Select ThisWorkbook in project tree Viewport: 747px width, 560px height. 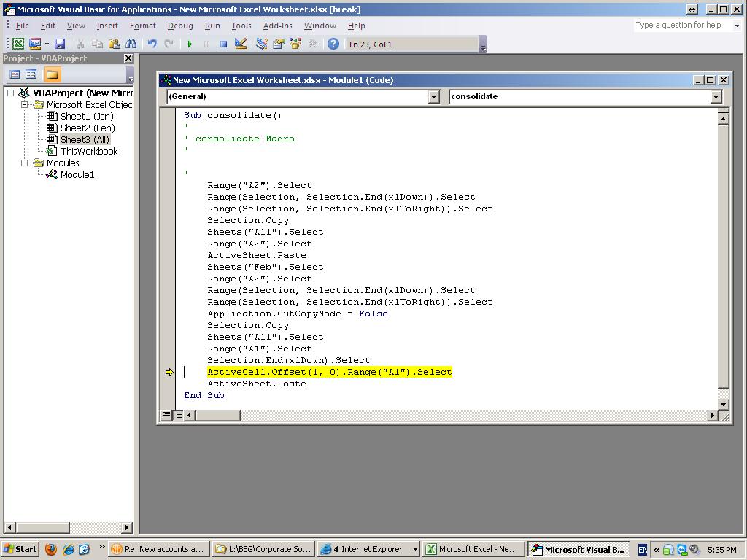[89, 151]
